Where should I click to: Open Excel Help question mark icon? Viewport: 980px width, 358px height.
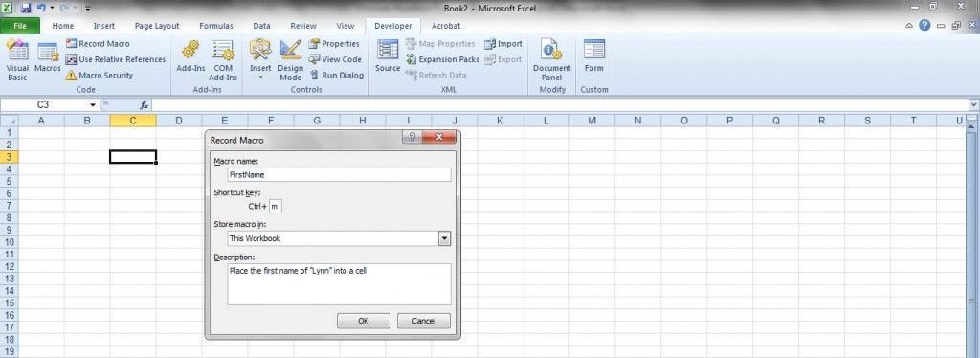(x=925, y=26)
